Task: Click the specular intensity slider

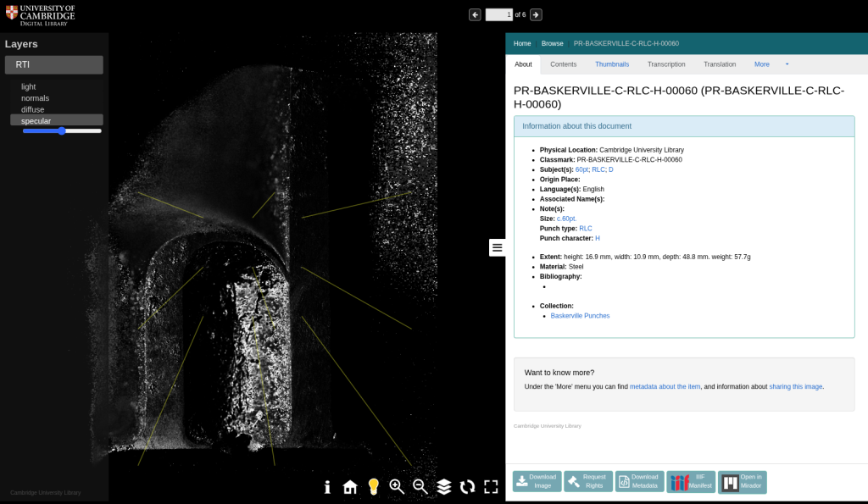Action: pyautogui.click(x=62, y=131)
